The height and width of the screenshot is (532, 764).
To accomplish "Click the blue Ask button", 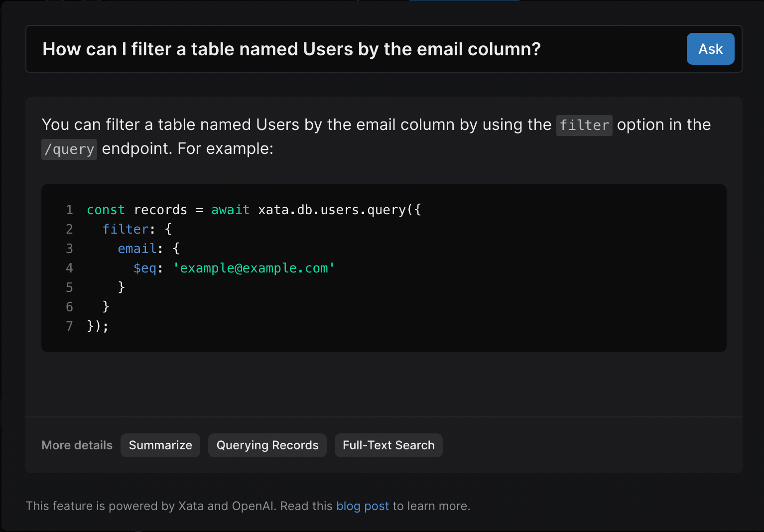I will click(710, 49).
